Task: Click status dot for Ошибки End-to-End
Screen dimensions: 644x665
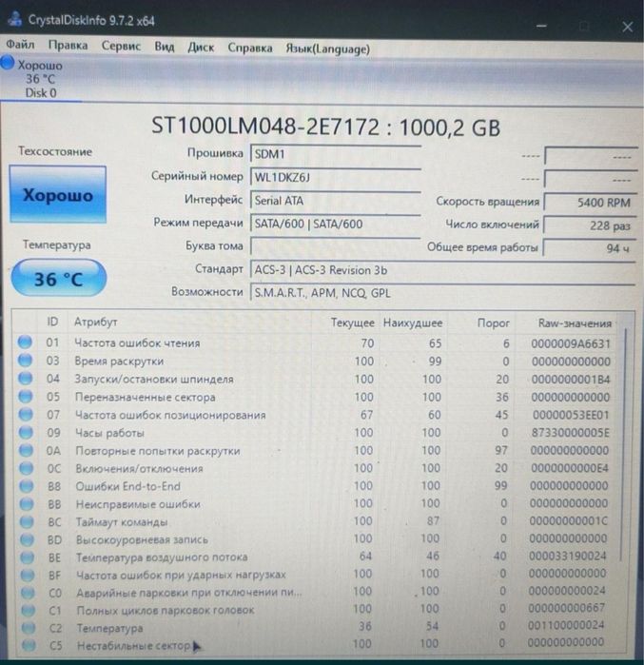Action: click(x=27, y=485)
